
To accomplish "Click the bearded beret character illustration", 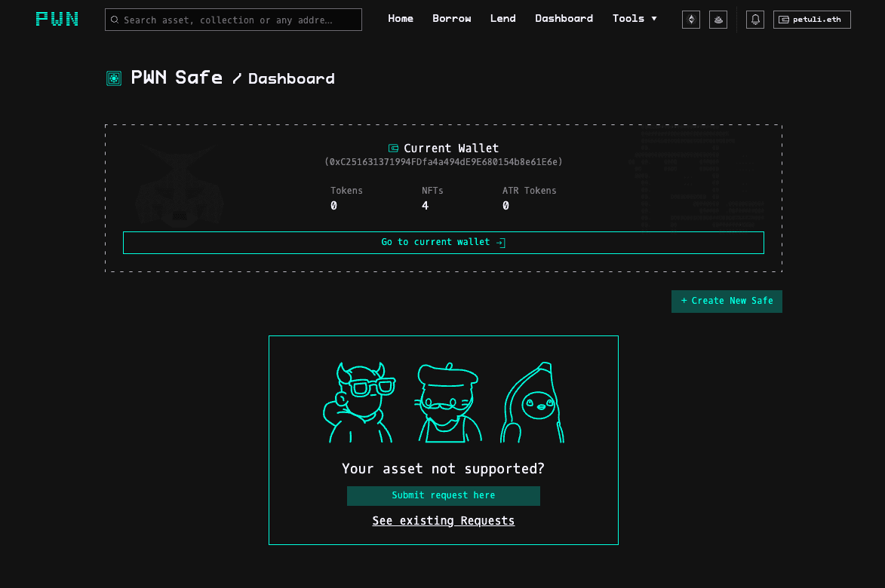I will pos(449,403).
